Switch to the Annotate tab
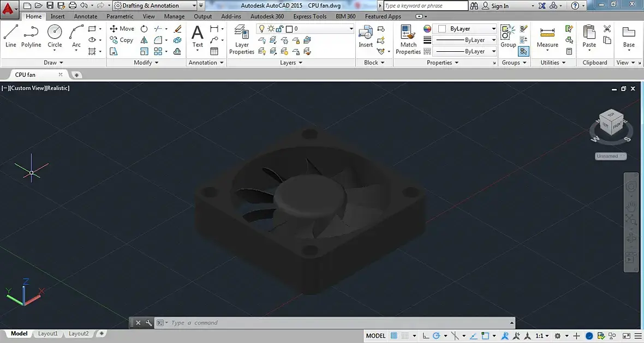The width and height of the screenshot is (644, 343). coord(86,16)
